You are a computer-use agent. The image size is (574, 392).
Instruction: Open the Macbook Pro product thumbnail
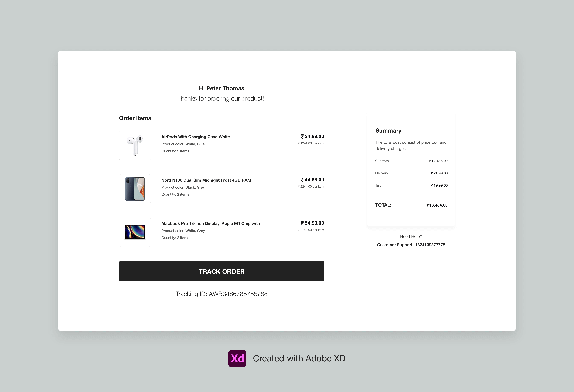coord(135,232)
